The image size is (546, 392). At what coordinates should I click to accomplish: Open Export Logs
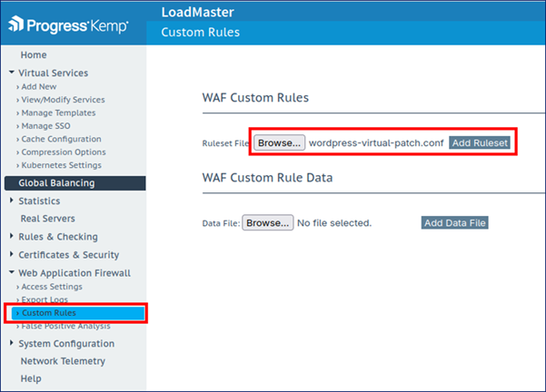tap(45, 299)
